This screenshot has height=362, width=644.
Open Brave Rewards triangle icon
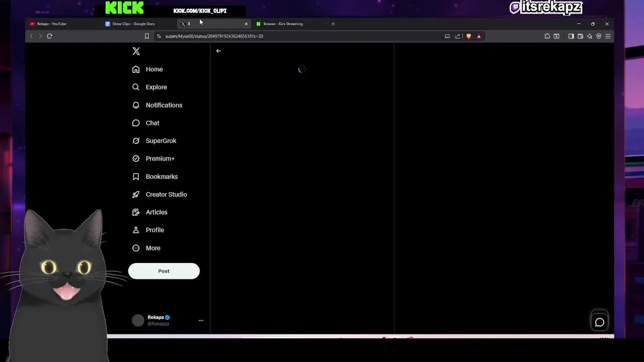click(478, 36)
